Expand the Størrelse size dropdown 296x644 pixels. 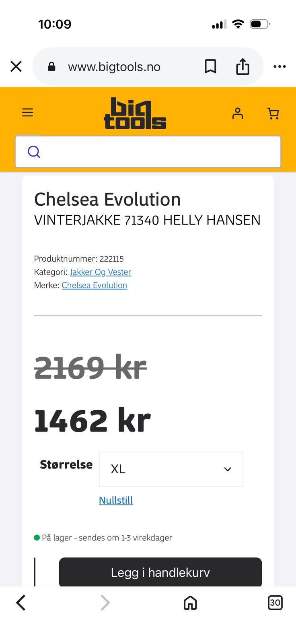pos(171,469)
